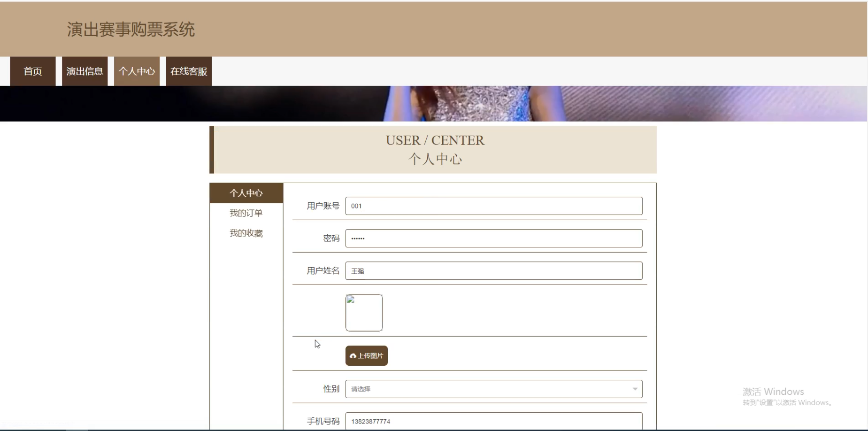Open 在线客服 from the navigation bar
The image size is (868, 431).
pyautogui.click(x=188, y=71)
